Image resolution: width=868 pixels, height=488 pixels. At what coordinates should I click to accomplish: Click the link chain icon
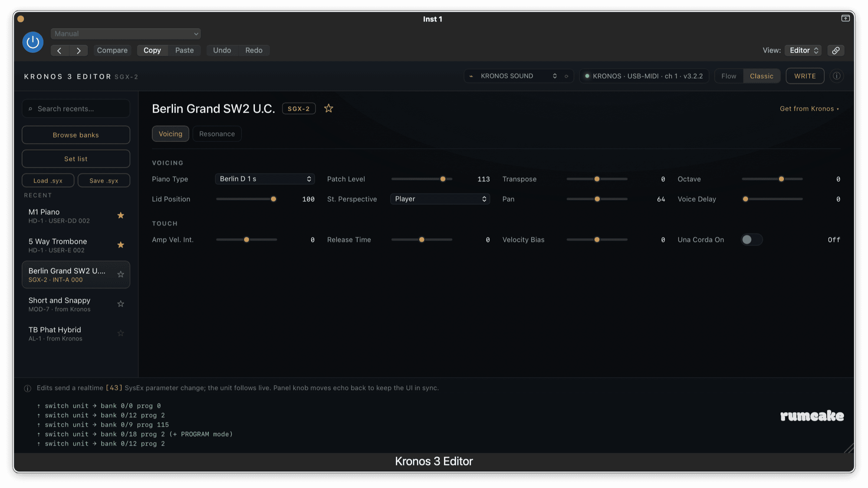[835, 50]
